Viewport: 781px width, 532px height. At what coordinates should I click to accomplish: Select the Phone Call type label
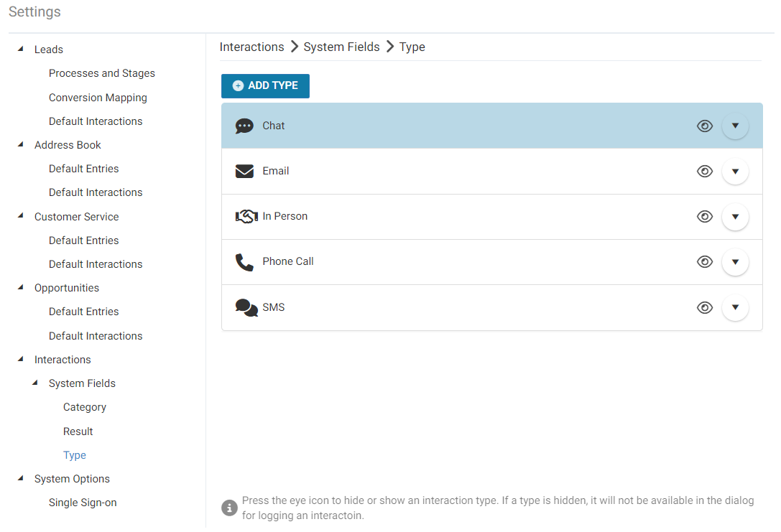pos(288,261)
